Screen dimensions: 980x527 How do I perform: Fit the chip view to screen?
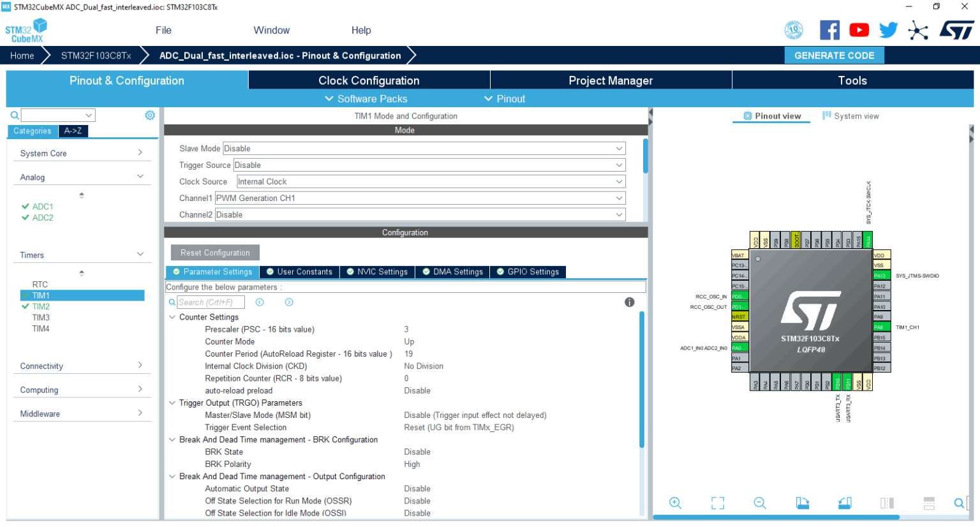718,503
